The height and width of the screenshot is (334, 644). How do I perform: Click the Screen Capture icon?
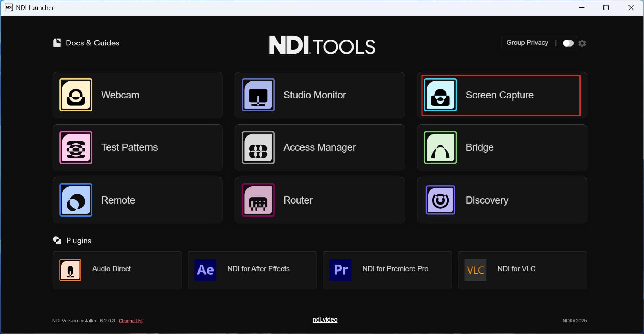(440, 95)
